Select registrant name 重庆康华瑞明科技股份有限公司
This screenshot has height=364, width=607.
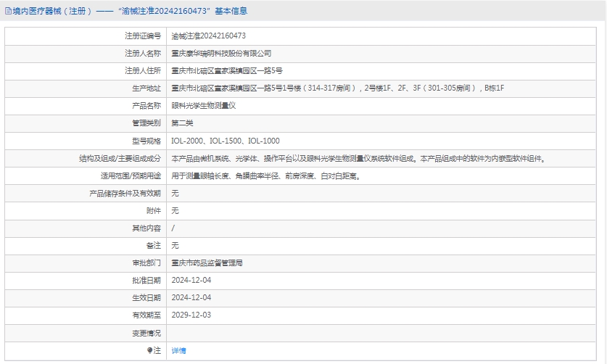coord(221,53)
